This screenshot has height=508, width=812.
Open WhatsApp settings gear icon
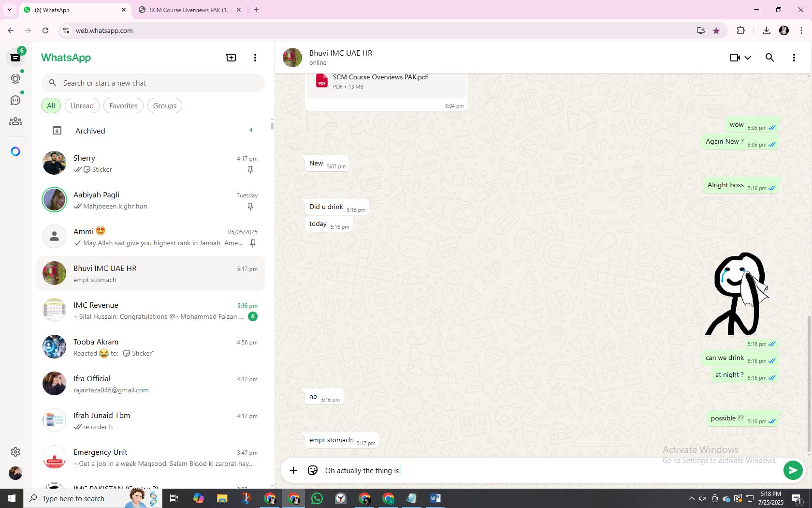(x=15, y=451)
